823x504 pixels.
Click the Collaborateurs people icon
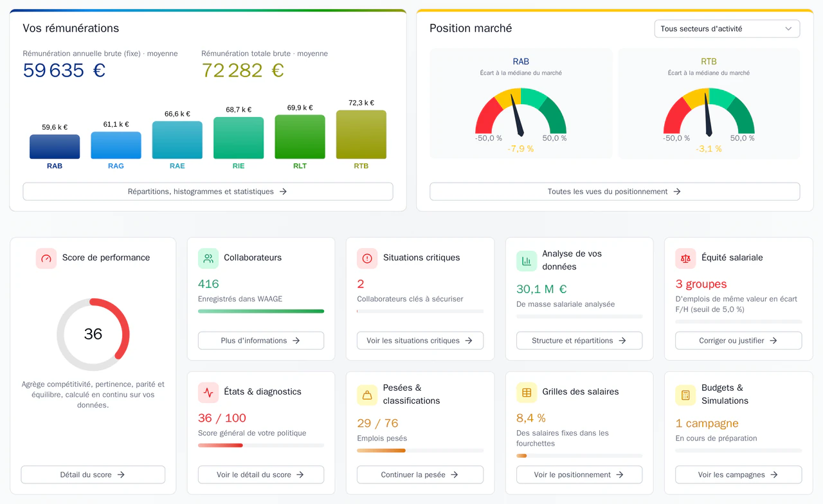(x=208, y=258)
